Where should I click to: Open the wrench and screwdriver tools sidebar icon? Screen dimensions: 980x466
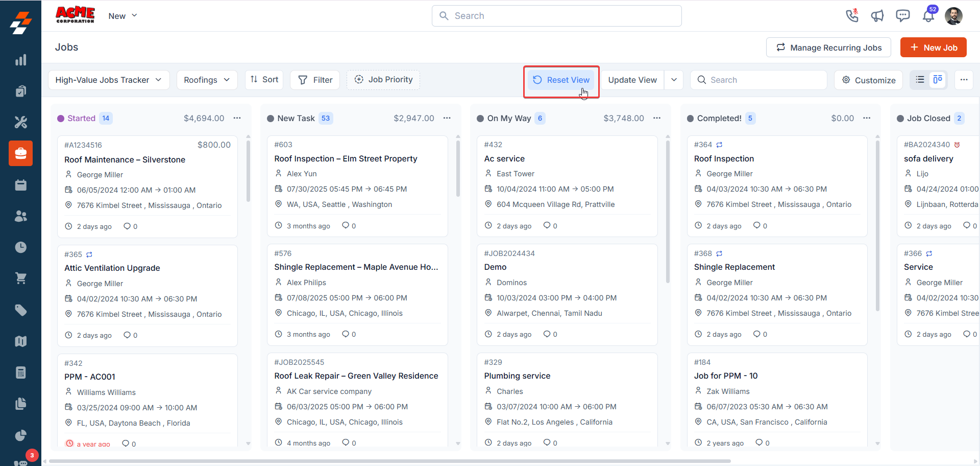pyautogui.click(x=20, y=122)
